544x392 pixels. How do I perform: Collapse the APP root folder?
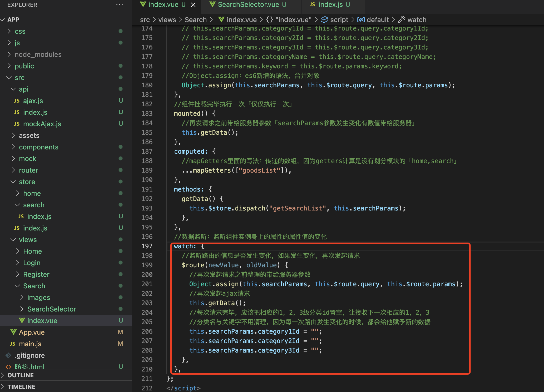[13, 19]
